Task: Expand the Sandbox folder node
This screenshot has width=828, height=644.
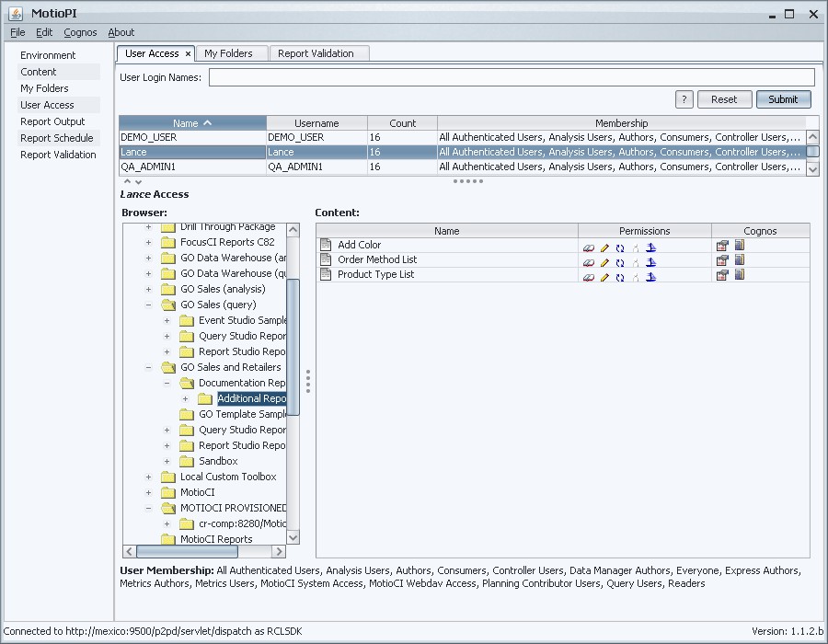Action: pos(167,461)
